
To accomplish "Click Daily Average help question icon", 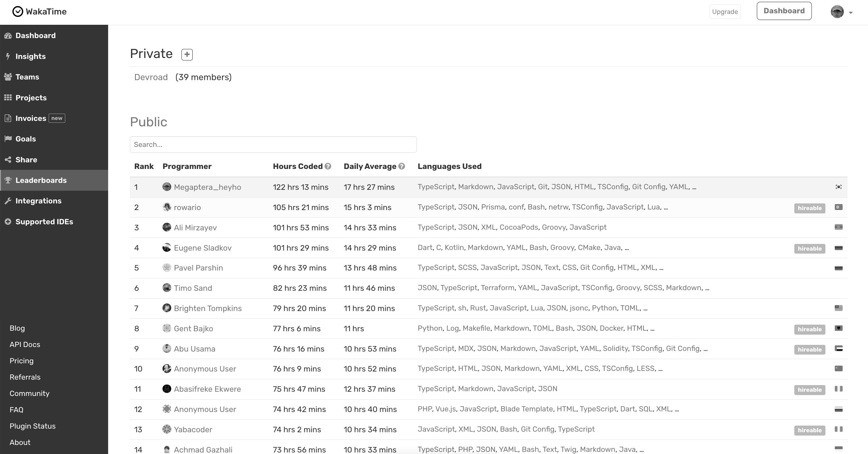I will click(x=402, y=166).
